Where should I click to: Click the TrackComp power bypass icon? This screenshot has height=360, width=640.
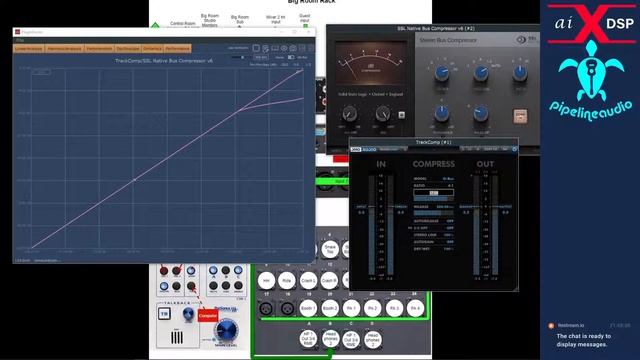[x=514, y=149]
